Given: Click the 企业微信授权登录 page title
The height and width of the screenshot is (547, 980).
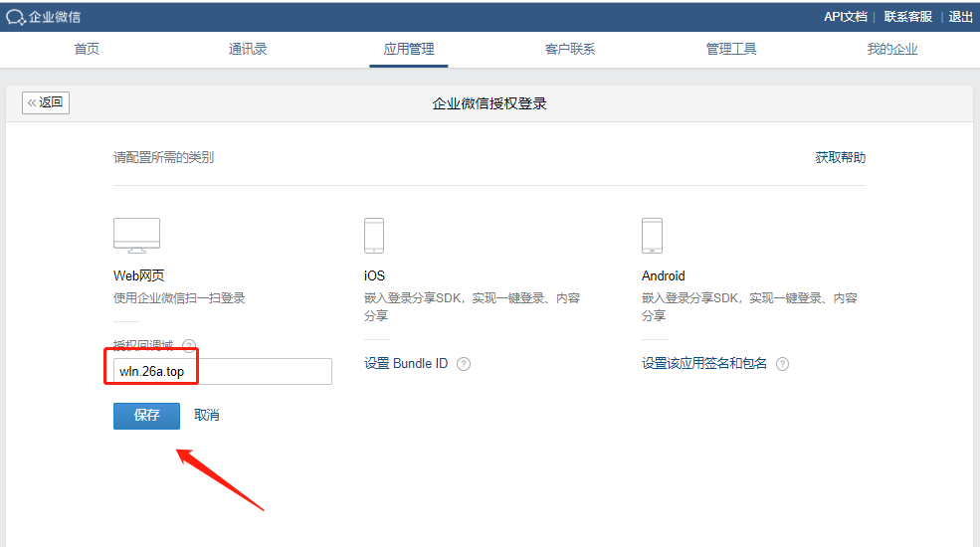Looking at the screenshot, I should coord(490,103).
